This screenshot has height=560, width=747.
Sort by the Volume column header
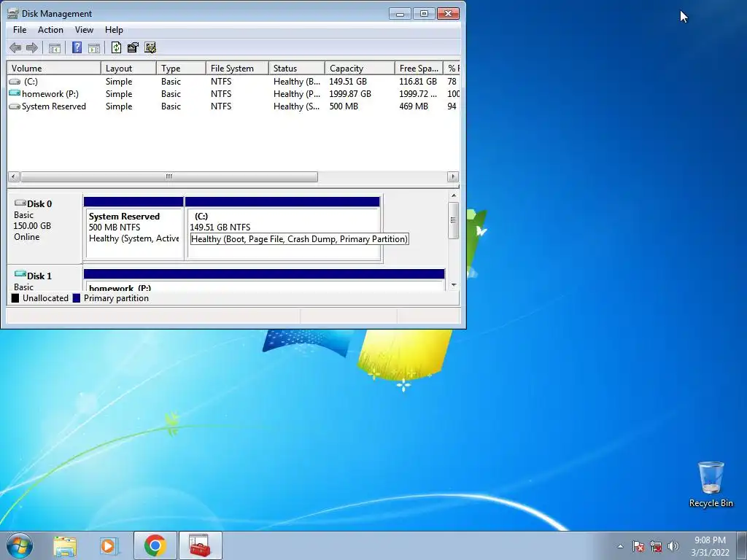pos(54,68)
